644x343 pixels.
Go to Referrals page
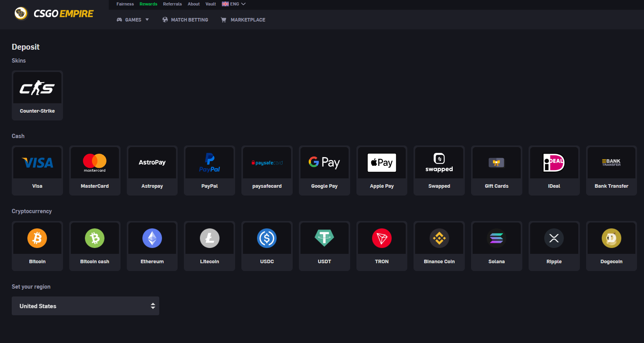[173, 4]
